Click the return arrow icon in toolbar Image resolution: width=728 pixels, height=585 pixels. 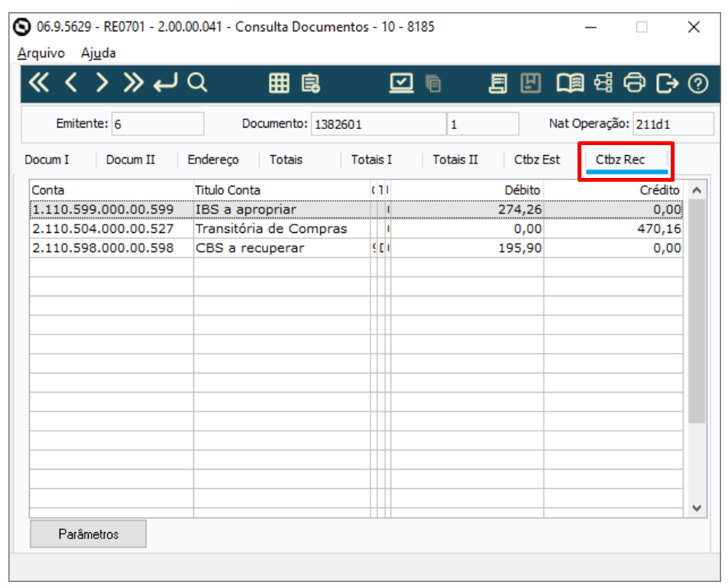point(166,83)
